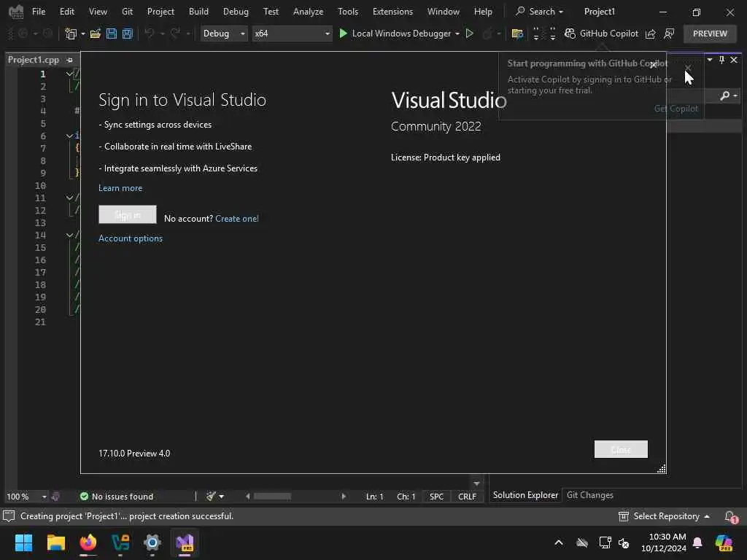Click the folder browse icon in toolbar

(x=517, y=34)
